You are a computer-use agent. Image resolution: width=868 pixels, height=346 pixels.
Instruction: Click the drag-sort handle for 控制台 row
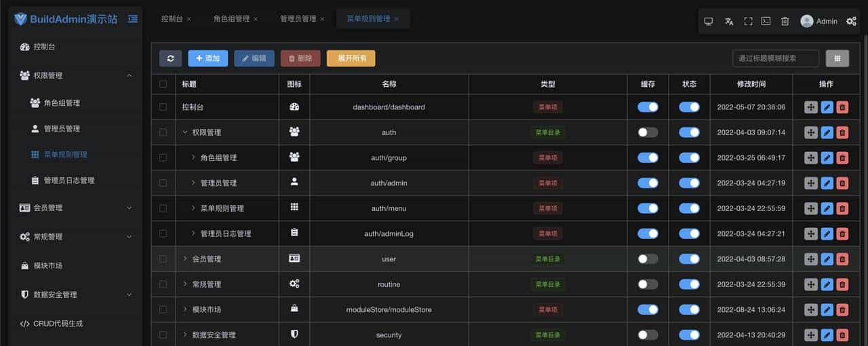click(x=811, y=107)
